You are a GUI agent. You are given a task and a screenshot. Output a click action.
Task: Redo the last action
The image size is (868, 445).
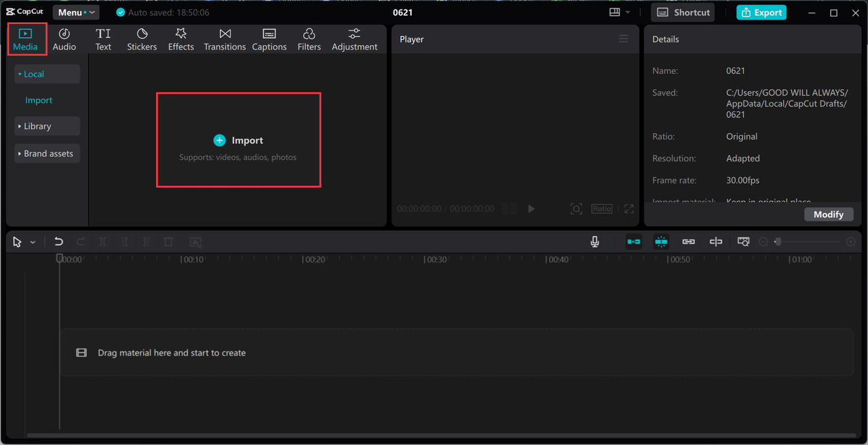[81, 241]
